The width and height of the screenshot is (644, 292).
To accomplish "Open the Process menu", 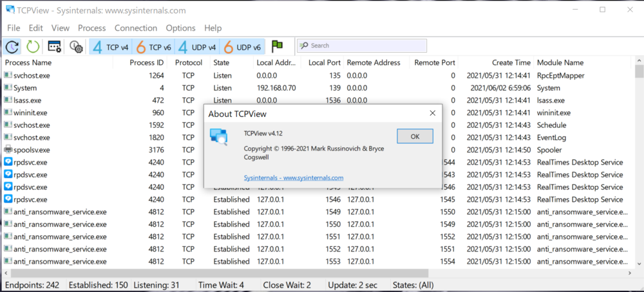I will (x=91, y=28).
